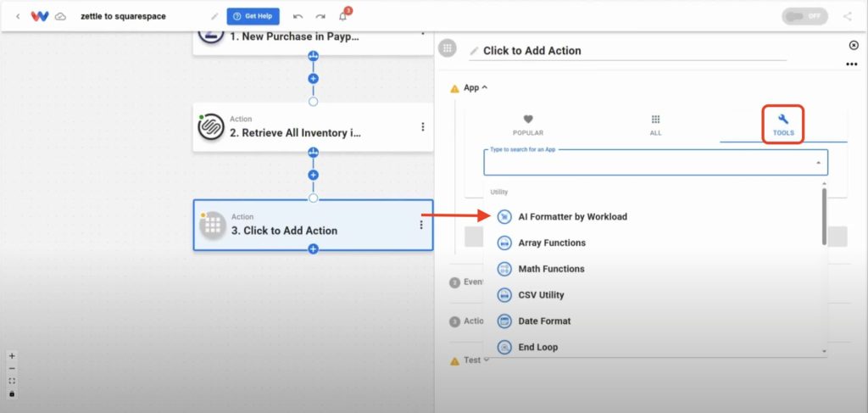Image resolution: width=868 pixels, height=413 pixels.
Task: Close app dropdown via field arrow
Action: [x=818, y=163]
